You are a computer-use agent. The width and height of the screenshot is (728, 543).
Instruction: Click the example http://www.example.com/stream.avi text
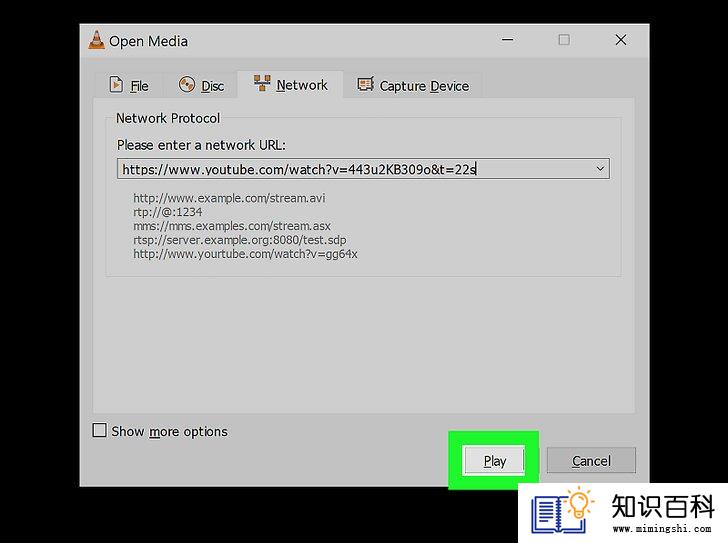pos(229,198)
